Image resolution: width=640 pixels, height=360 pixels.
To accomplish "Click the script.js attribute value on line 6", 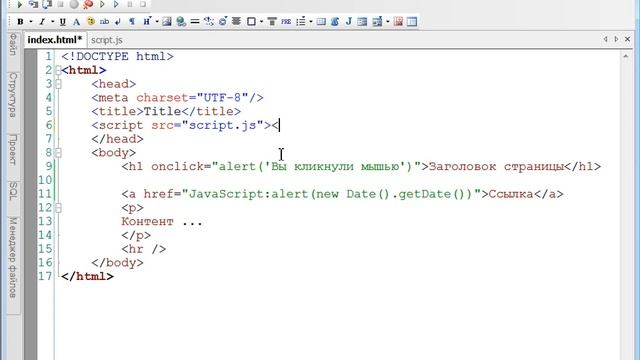I will pyautogui.click(x=222, y=125).
